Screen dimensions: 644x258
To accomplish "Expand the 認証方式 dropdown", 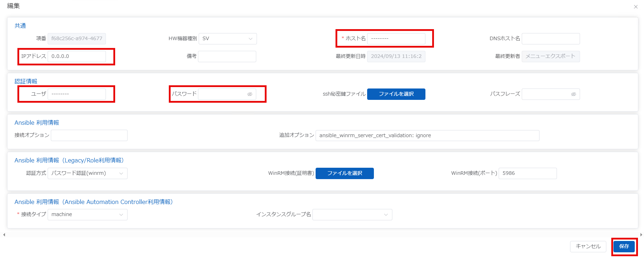I will tap(87, 173).
